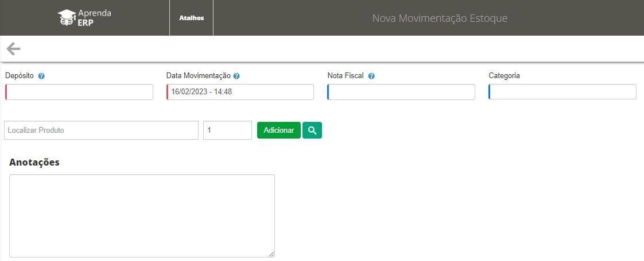Click the green Adicionar button

278,130
